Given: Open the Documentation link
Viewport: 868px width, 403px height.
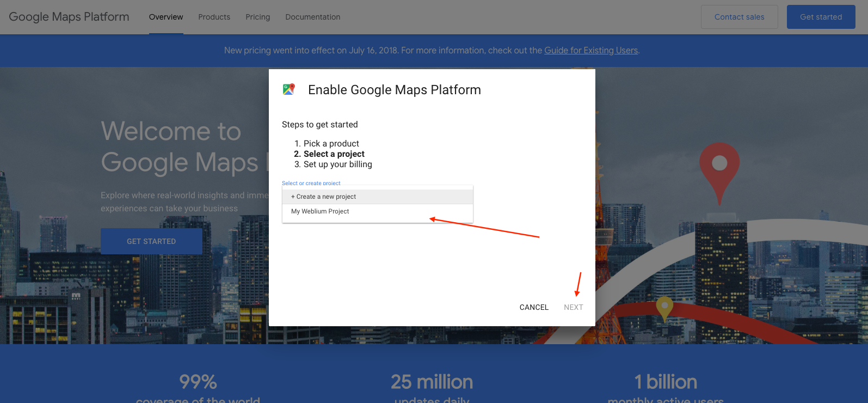Looking at the screenshot, I should [x=312, y=17].
